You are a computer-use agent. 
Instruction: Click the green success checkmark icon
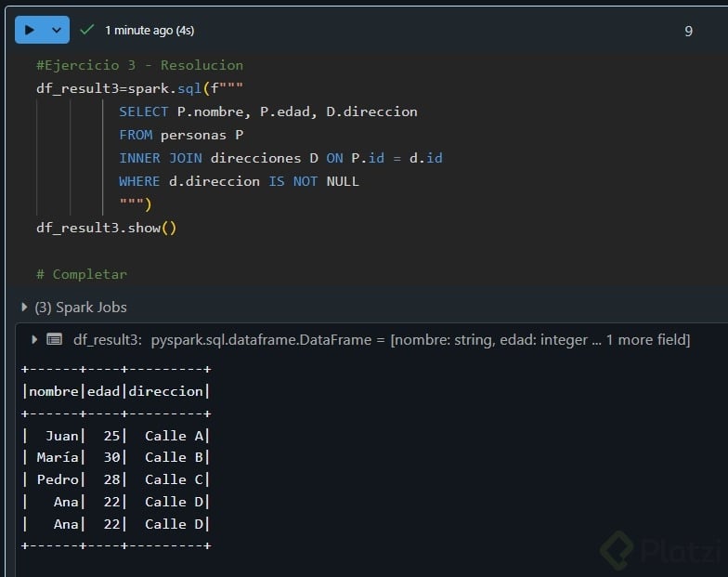[87, 30]
